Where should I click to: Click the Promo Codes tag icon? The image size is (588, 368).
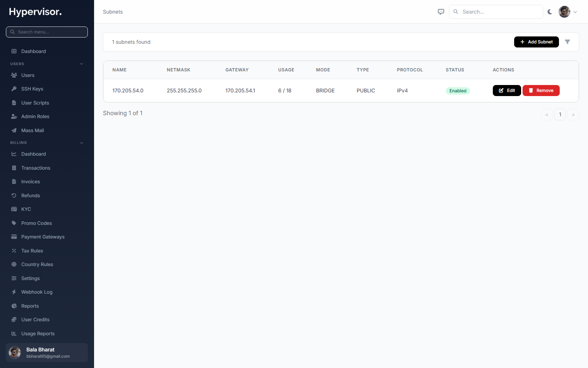14,223
